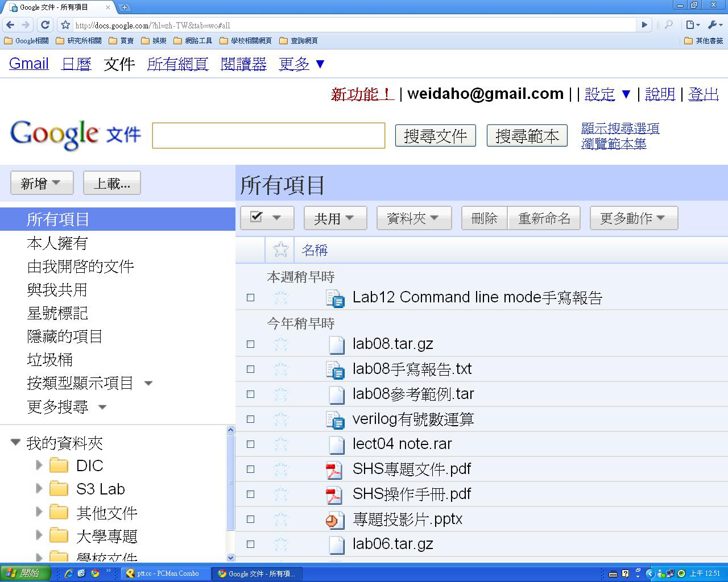Star the Lab12 Command line mode document
This screenshot has width=728, height=582.
pyautogui.click(x=280, y=297)
